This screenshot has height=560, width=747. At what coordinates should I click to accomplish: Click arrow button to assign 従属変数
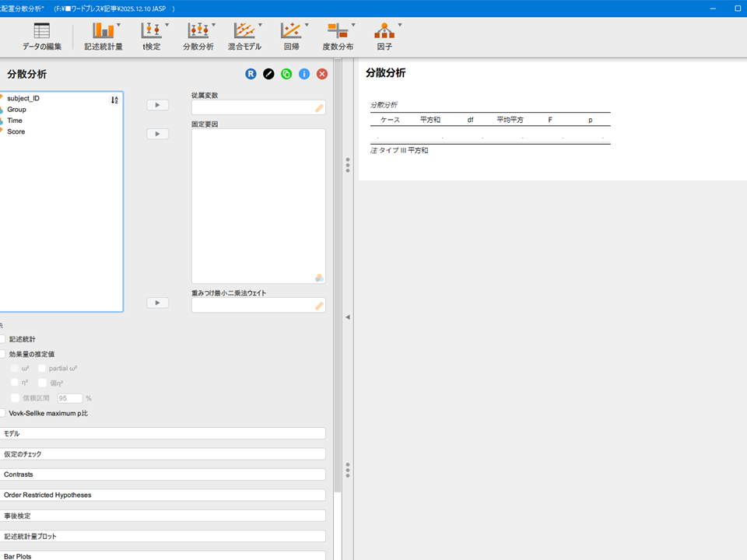157,105
